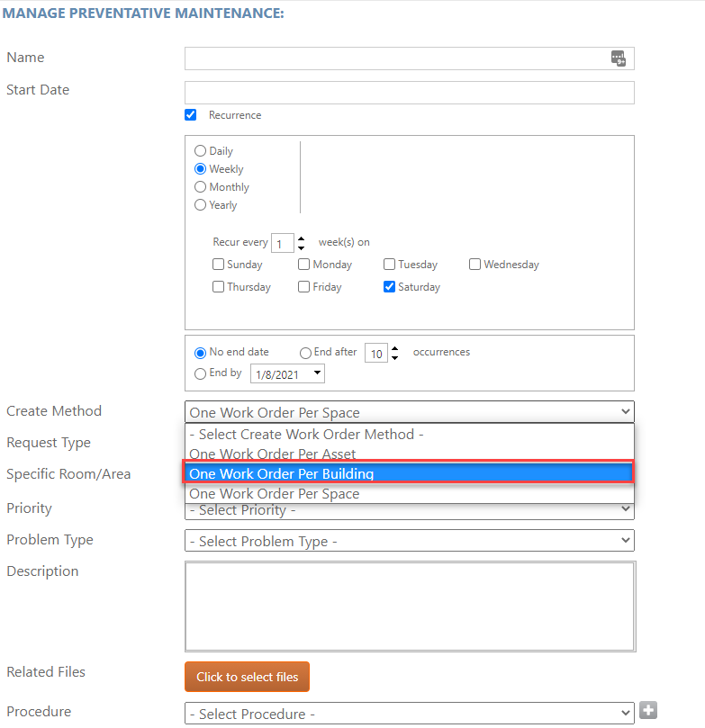Click the Recur every weeks number field

pos(283,243)
